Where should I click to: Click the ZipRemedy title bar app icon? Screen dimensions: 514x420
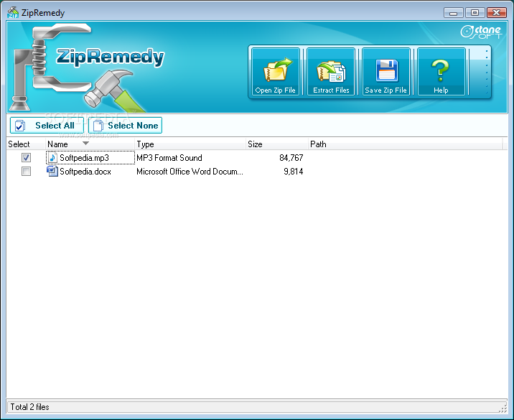tap(13, 12)
